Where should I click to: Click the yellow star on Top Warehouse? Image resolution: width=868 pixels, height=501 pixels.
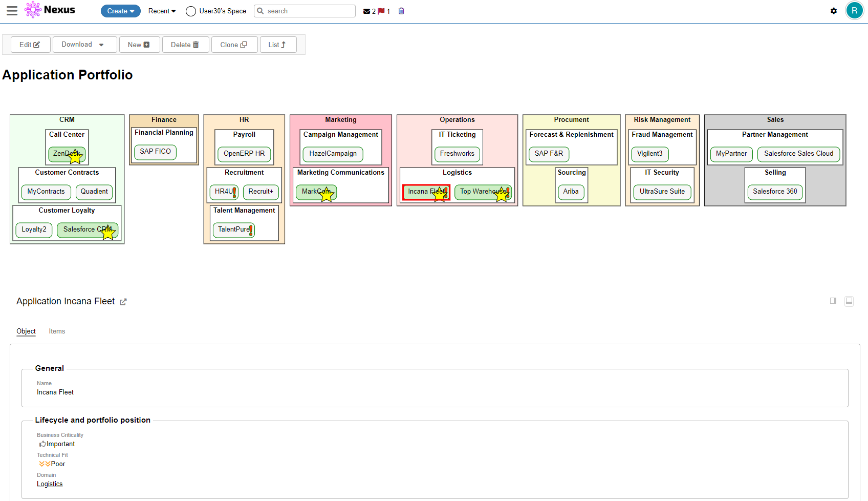(x=502, y=195)
